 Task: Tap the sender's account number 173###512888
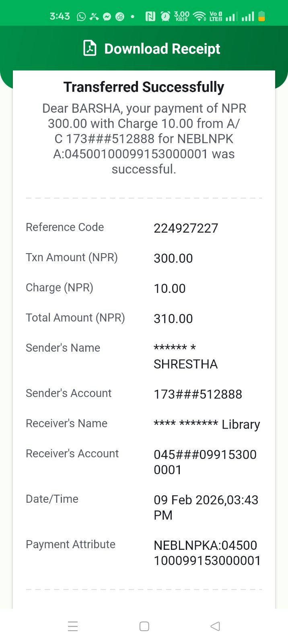(198, 394)
